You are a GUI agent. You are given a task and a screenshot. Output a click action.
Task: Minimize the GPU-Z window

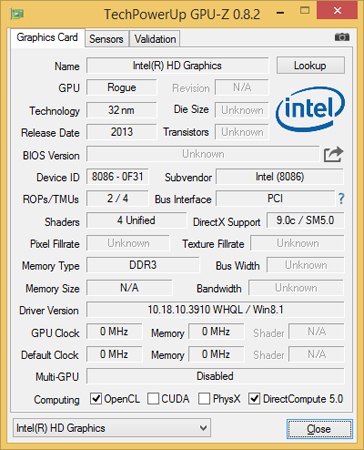tap(281, 13)
